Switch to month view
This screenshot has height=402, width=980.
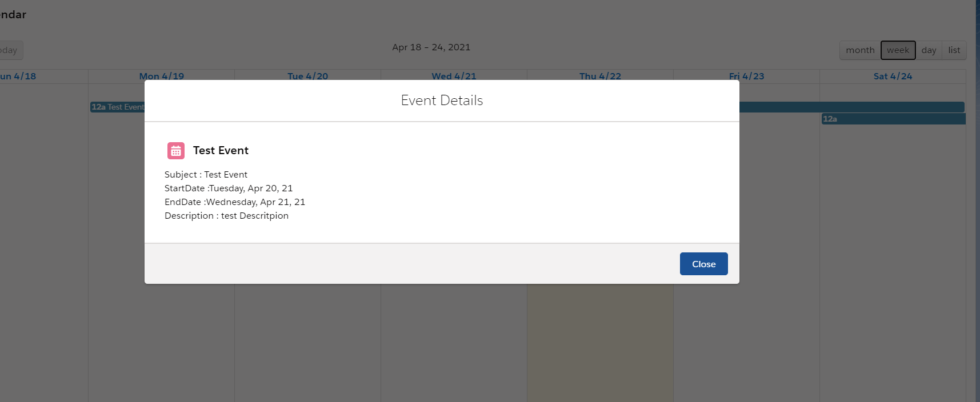(860, 50)
